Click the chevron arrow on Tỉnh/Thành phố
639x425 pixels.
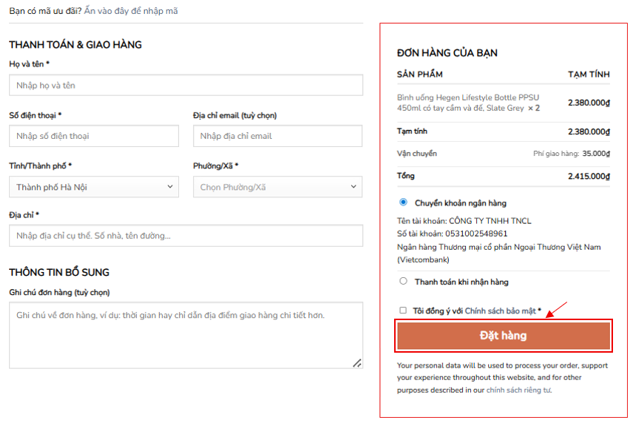[169, 187]
